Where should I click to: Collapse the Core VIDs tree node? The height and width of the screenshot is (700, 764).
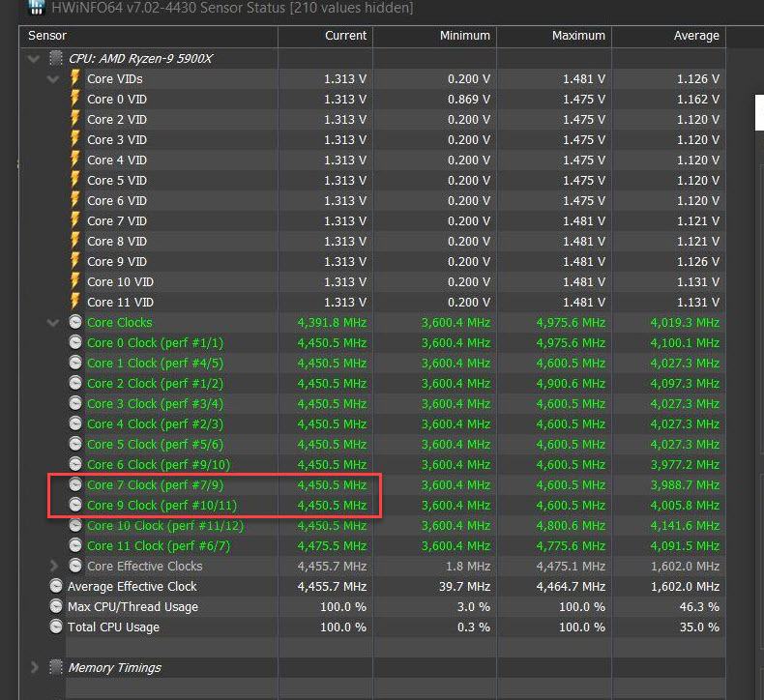click(52, 79)
